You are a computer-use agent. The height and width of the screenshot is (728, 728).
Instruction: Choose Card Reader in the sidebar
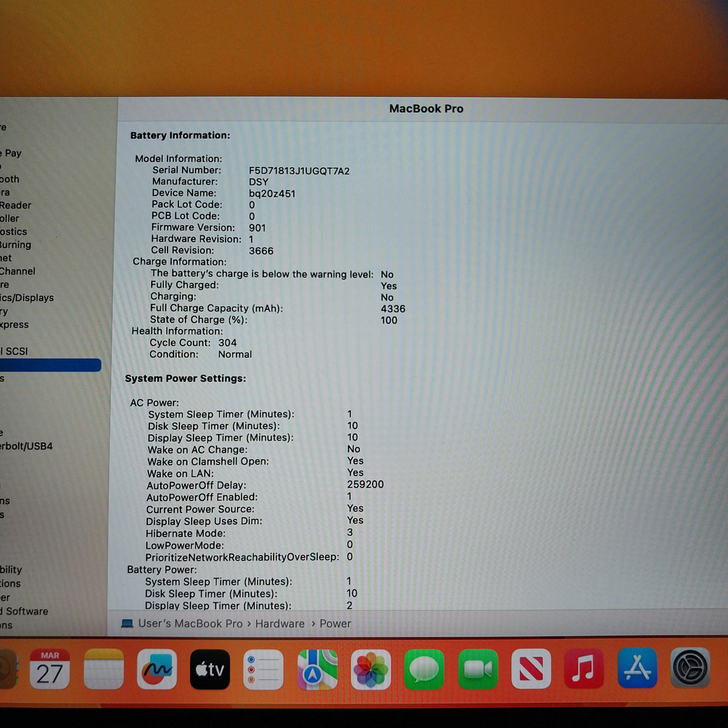(x=16, y=206)
